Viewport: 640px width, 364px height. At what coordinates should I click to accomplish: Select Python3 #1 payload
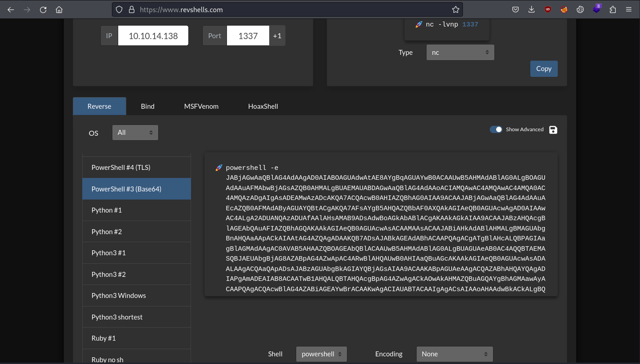pos(137,253)
